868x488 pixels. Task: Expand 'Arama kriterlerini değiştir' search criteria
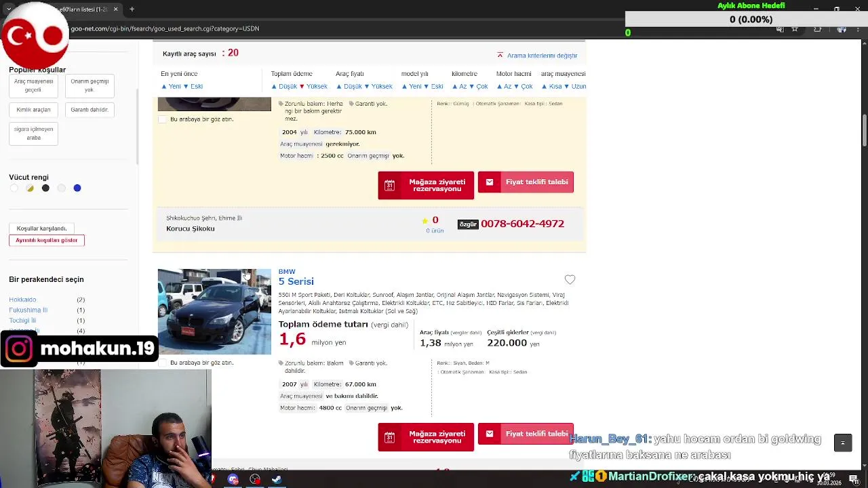pyautogui.click(x=542, y=56)
